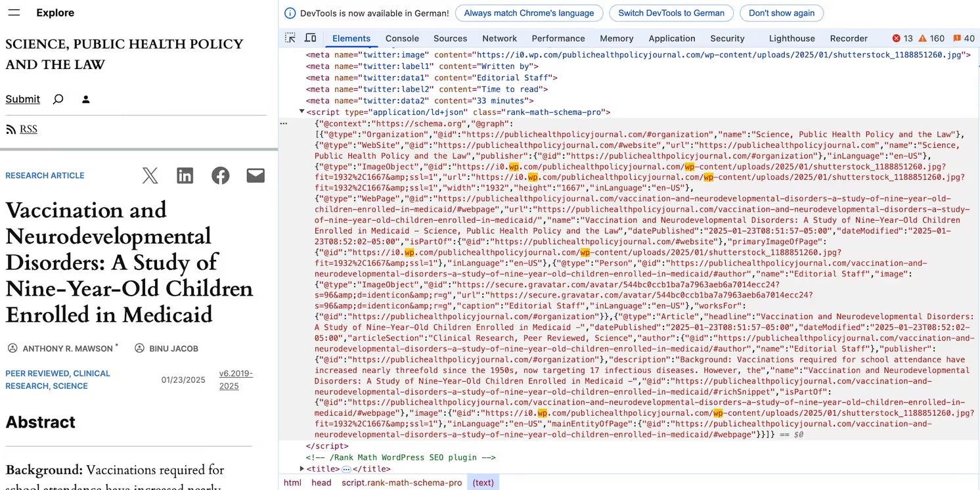The width and height of the screenshot is (980, 490).
Task: Open the Submit link
Action: [22, 99]
